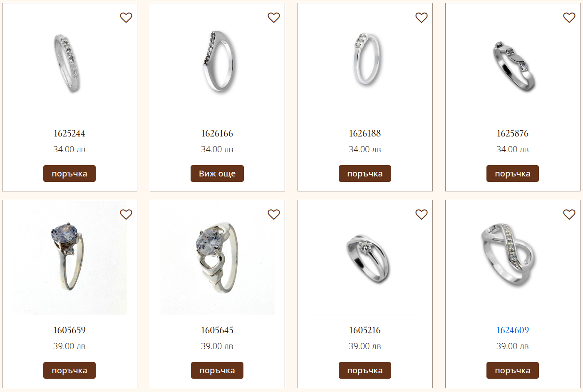This screenshot has height=392, width=583.
Task: Favorite ring 1626188 using heart icon
Action: (x=422, y=17)
